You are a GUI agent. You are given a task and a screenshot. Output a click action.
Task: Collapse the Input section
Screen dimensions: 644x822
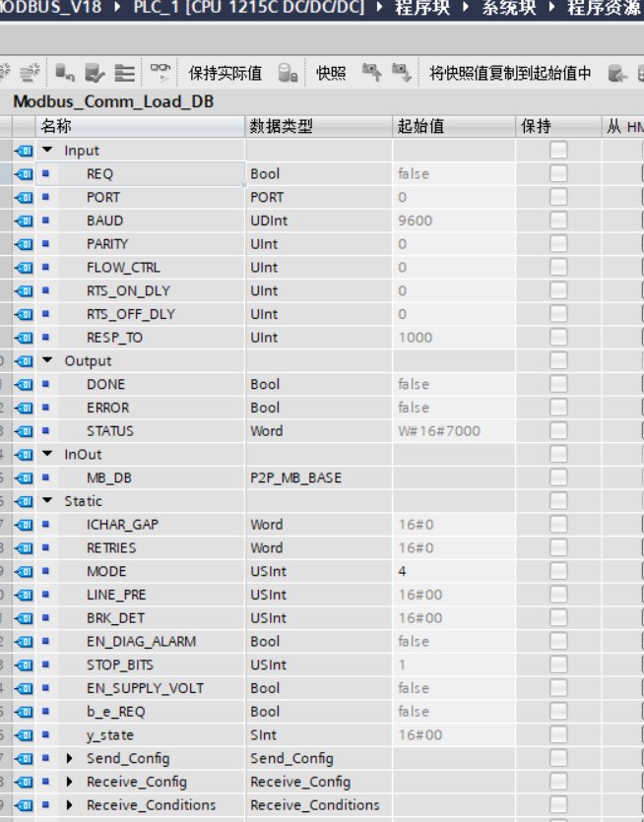[47, 151]
